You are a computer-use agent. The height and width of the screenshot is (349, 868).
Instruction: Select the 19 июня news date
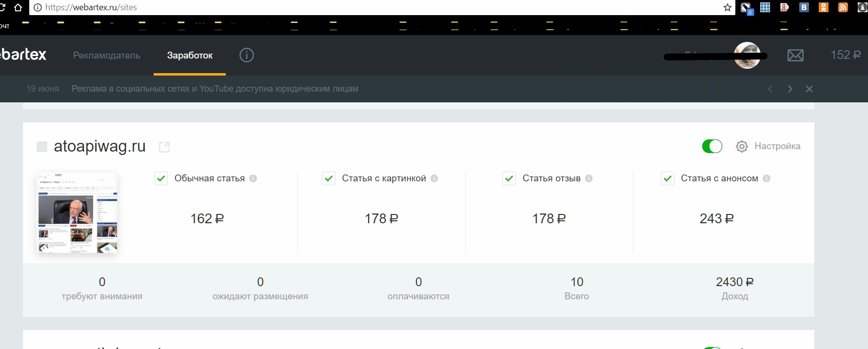[43, 89]
